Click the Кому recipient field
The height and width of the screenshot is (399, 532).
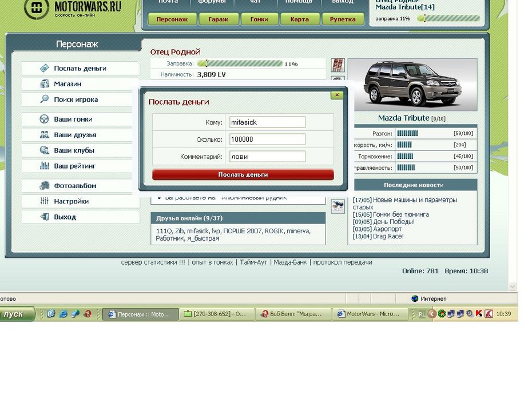pyautogui.click(x=267, y=122)
